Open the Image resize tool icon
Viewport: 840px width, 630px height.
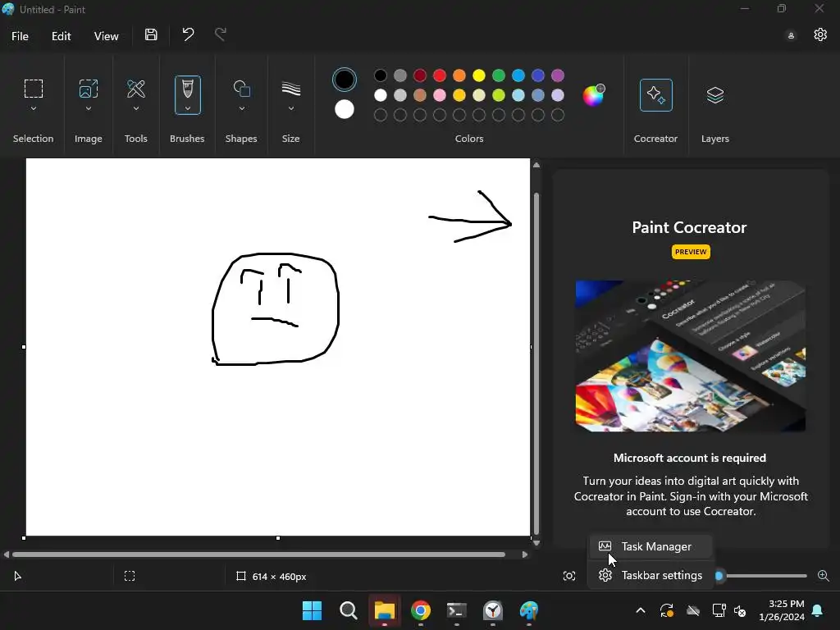[x=89, y=89]
